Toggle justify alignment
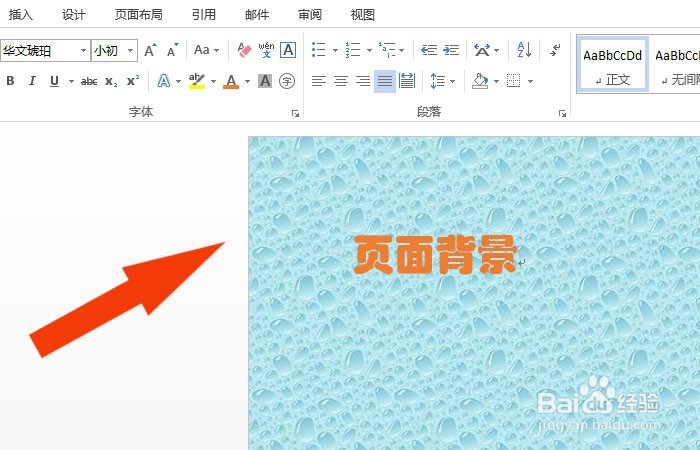700x450 pixels. pos(385,81)
